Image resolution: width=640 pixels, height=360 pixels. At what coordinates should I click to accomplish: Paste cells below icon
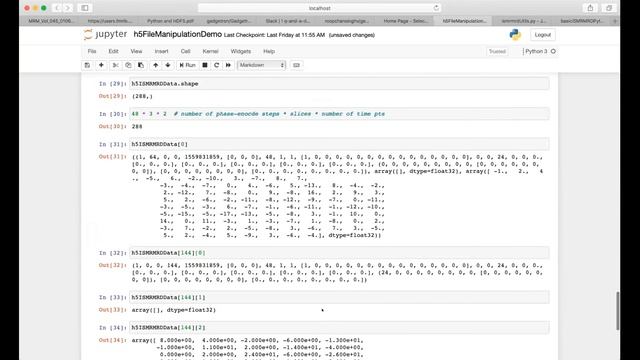click(141, 65)
